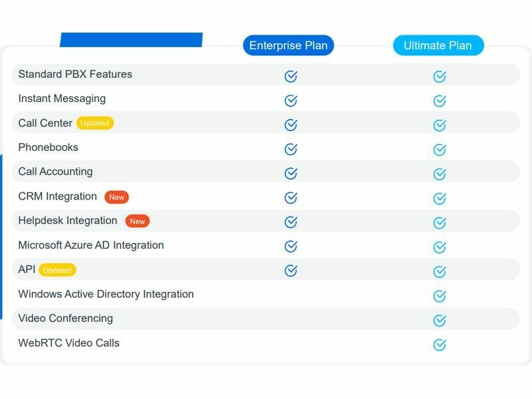Click Enterprise checkmark for Call Accounting

click(x=291, y=173)
